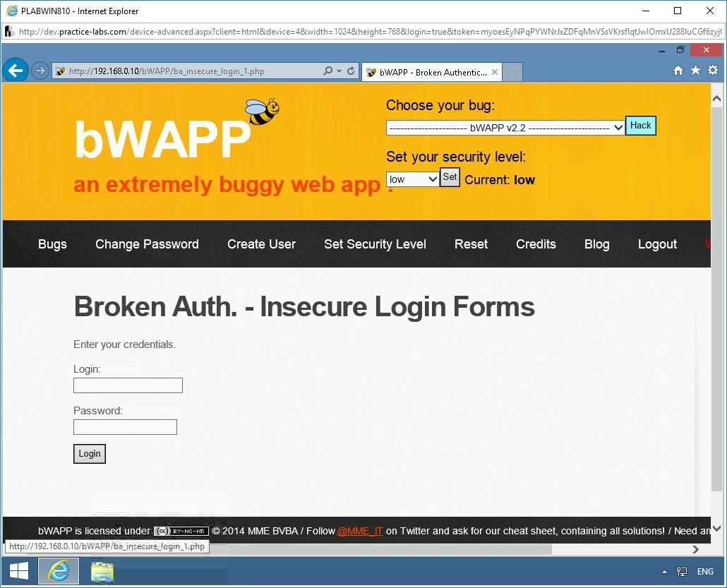Follow the @MME_IT Twitter link
The width and height of the screenshot is (727, 588).
tap(360, 531)
